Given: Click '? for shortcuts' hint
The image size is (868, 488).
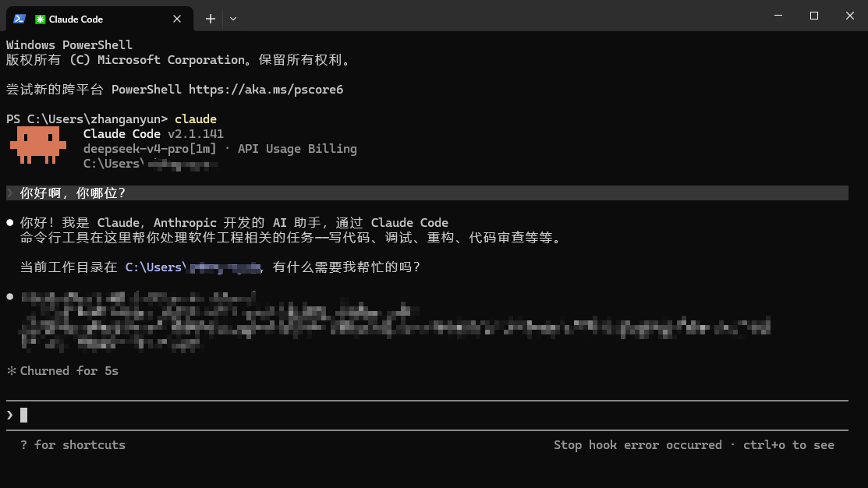Looking at the screenshot, I should (x=73, y=445).
